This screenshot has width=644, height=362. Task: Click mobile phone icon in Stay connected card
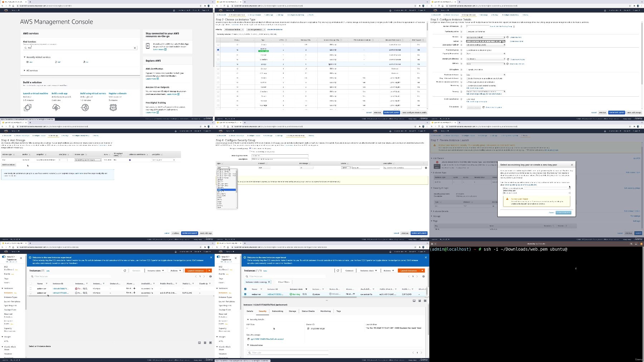pyautogui.click(x=148, y=46)
